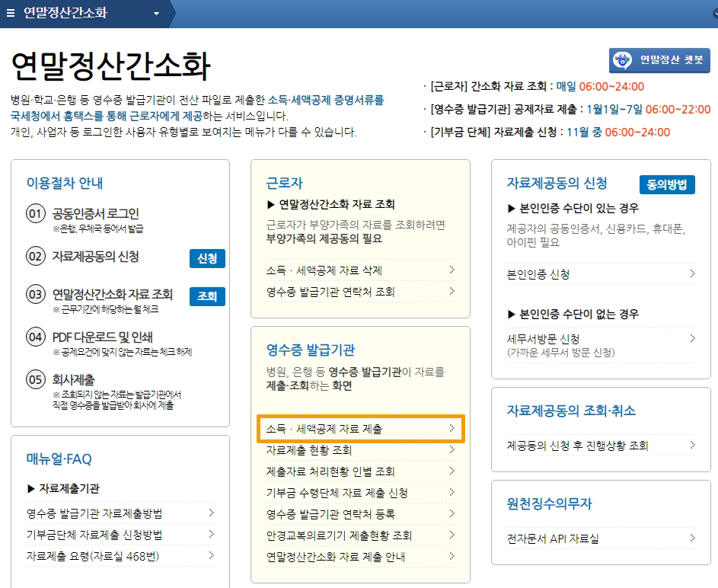This screenshot has height=588, width=718.
Task: Expand the 연말정산간소화 breadcrumb dropdown arrow
Action: tap(157, 14)
